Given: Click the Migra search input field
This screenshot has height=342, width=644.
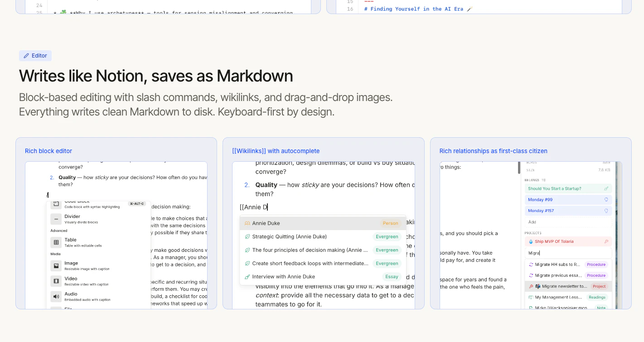Looking at the screenshot, I should pos(568,253).
